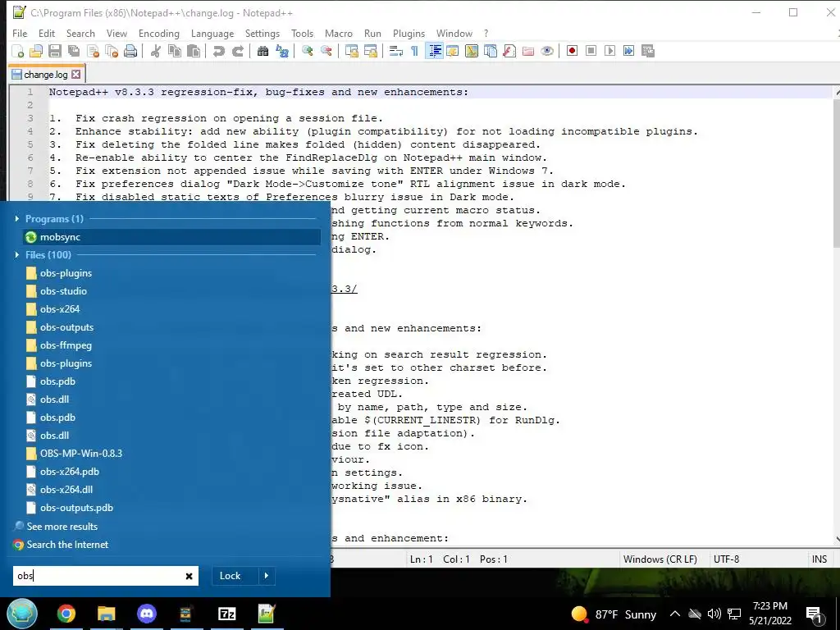Toggle Show All Characters pilcrow icon

[x=414, y=52]
